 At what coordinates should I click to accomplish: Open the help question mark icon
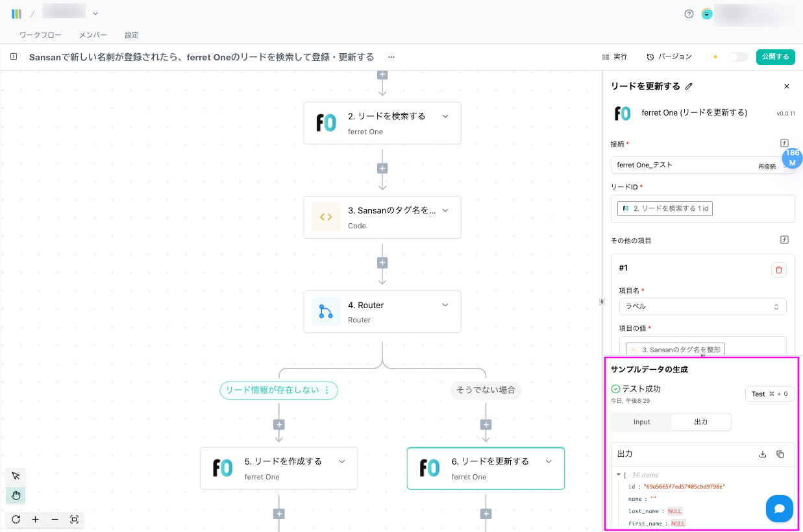pyautogui.click(x=689, y=14)
